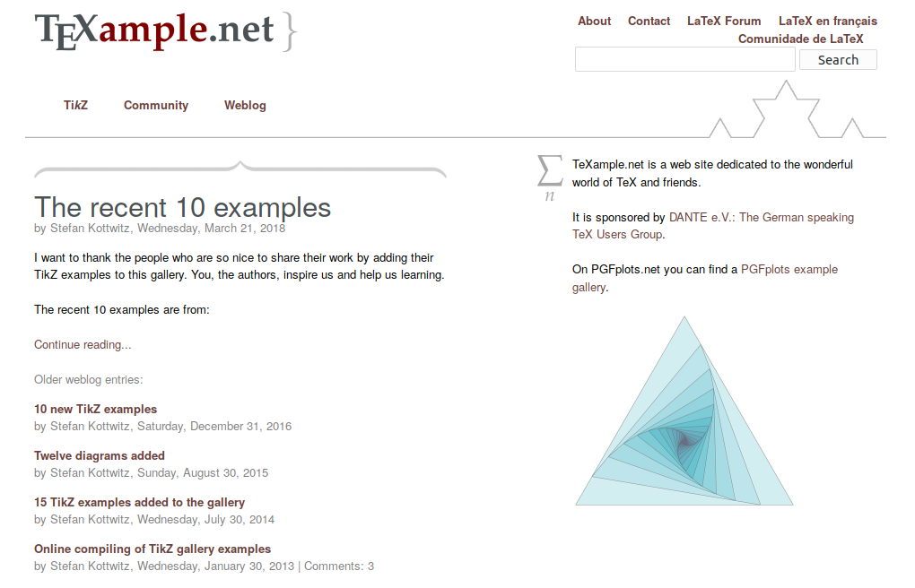Open the TikZ menu item
Screen dimensions: 915x588
click(x=75, y=105)
